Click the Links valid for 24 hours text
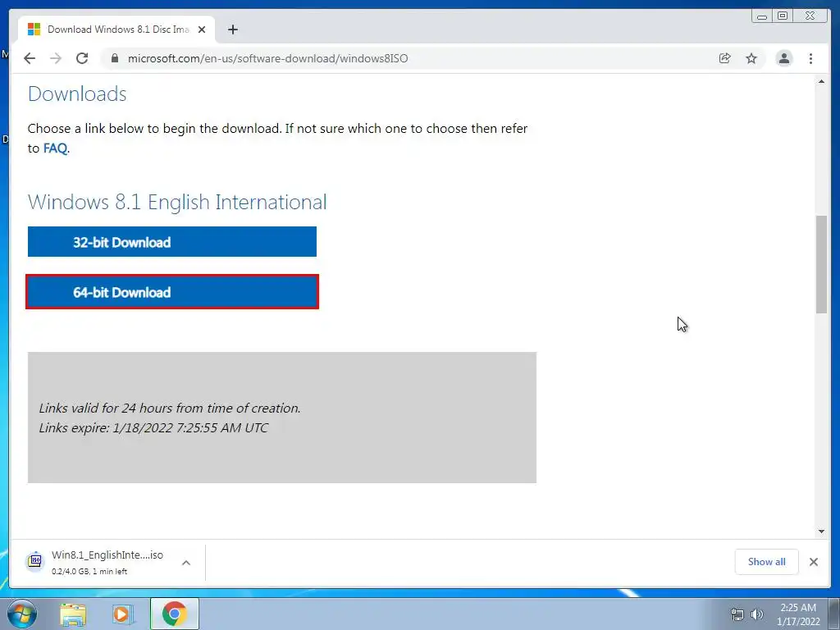The width and height of the screenshot is (840, 630). pyautogui.click(x=169, y=408)
